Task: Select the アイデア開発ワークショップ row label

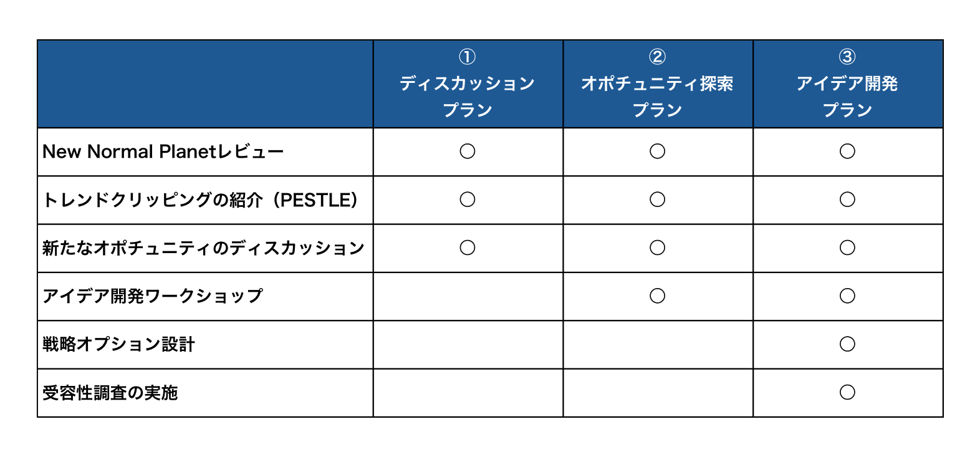Action: coord(153,296)
